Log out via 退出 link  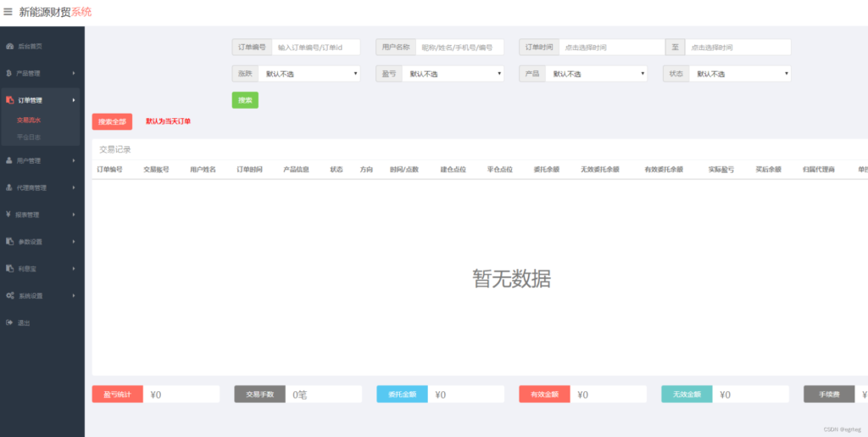click(25, 323)
